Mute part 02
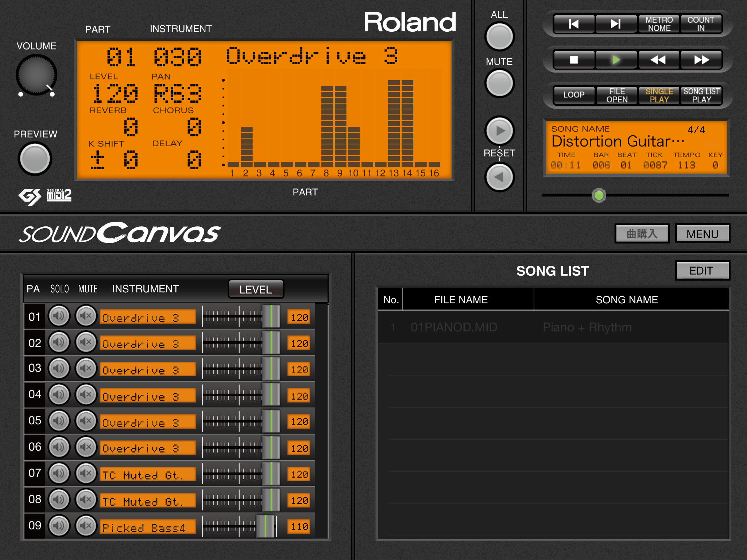747x560 pixels. [86, 342]
